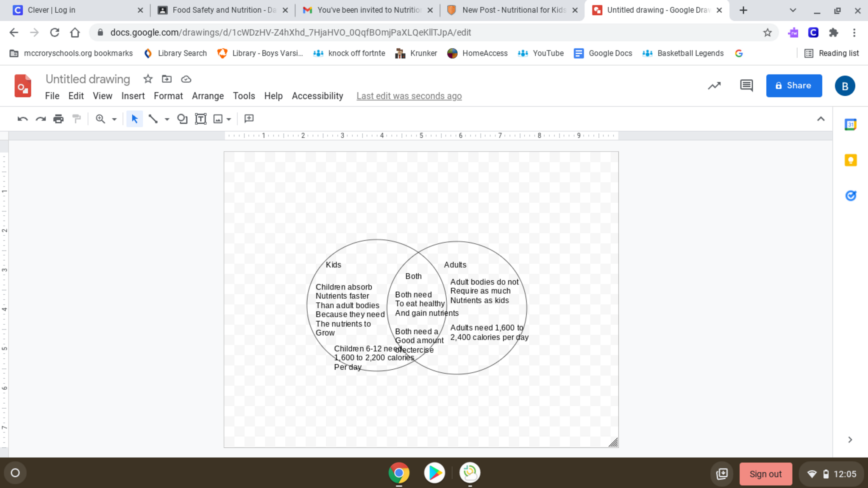The image size is (868, 488).
Task: Open 'Last edit was seconds ago' link
Action: (x=409, y=96)
